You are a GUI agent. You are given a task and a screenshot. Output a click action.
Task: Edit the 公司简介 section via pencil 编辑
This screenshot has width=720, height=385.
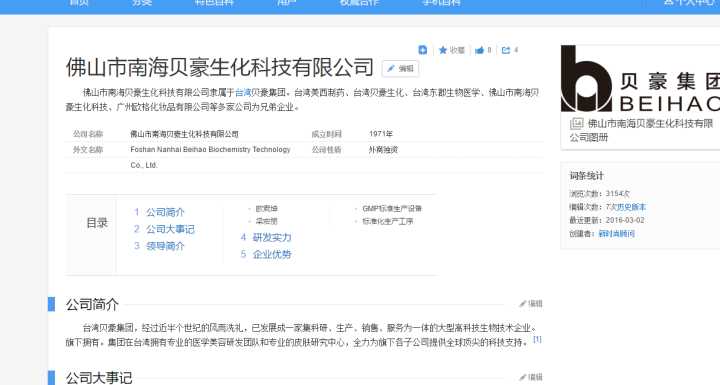531,304
